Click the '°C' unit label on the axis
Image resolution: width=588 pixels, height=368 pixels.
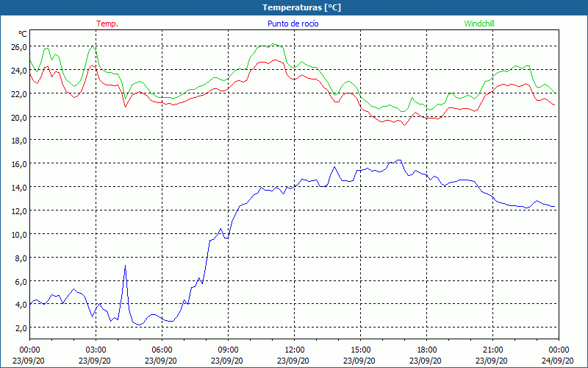[x=23, y=34]
